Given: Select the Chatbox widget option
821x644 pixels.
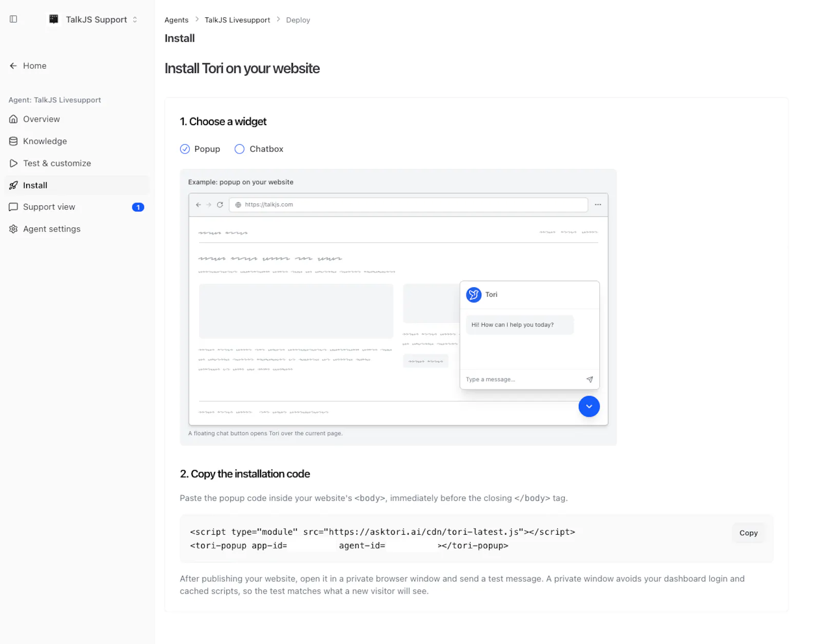Looking at the screenshot, I should coord(259,149).
